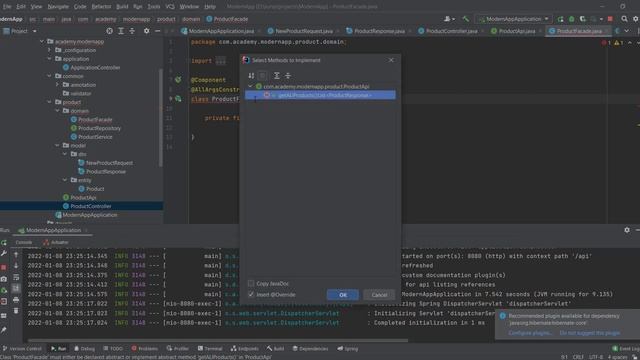Click clear all trash icon in console

coord(16,311)
